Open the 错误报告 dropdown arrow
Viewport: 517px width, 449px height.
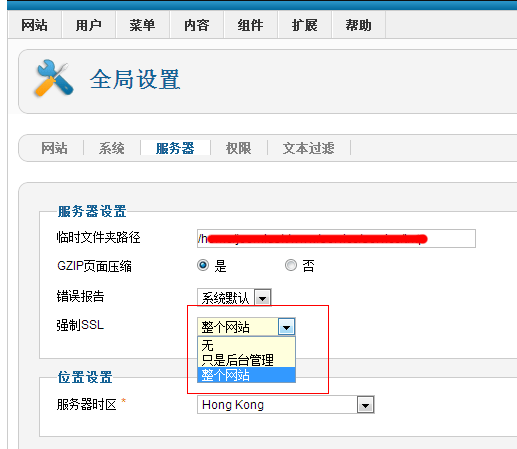click(x=263, y=298)
